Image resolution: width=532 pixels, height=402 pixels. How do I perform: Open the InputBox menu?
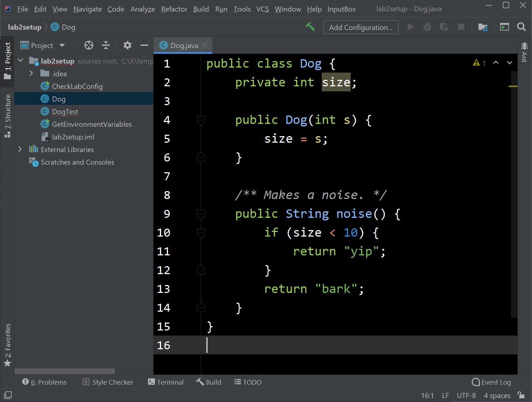click(x=342, y=9)
